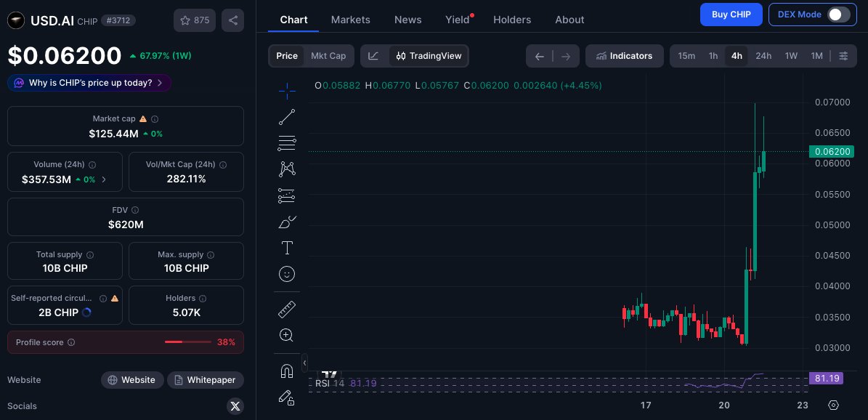Viewport: 868px width, 420px height.
Task: Set interval to 1h
Action: pyautogui.click(x=713, y=56)
